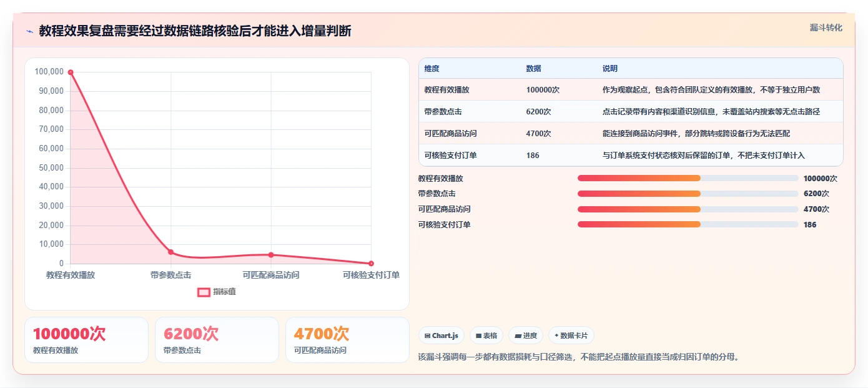The height and width of the screenshot is (388, 868).
Task: Click the 教程有效播放 x-axis label on the chart
Action: click(x=71, y=275)
